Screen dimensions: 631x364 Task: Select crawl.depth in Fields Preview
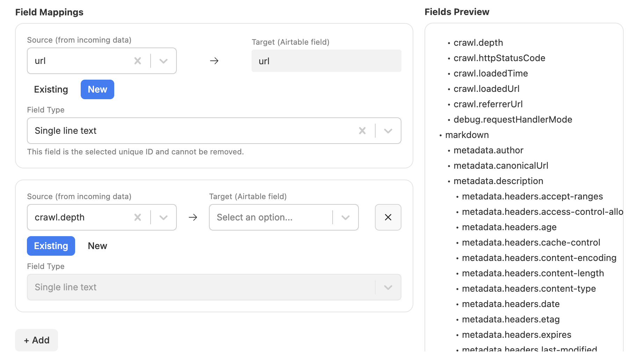tap(478, 43)
